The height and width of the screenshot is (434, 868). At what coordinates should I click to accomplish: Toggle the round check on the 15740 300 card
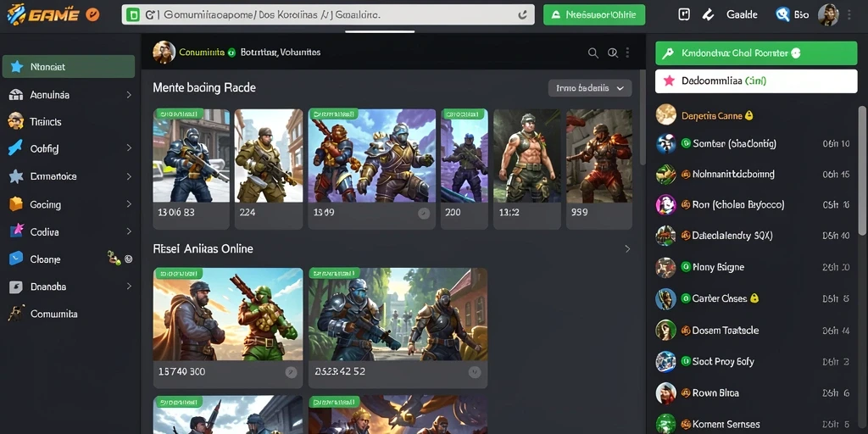(292, 373)
